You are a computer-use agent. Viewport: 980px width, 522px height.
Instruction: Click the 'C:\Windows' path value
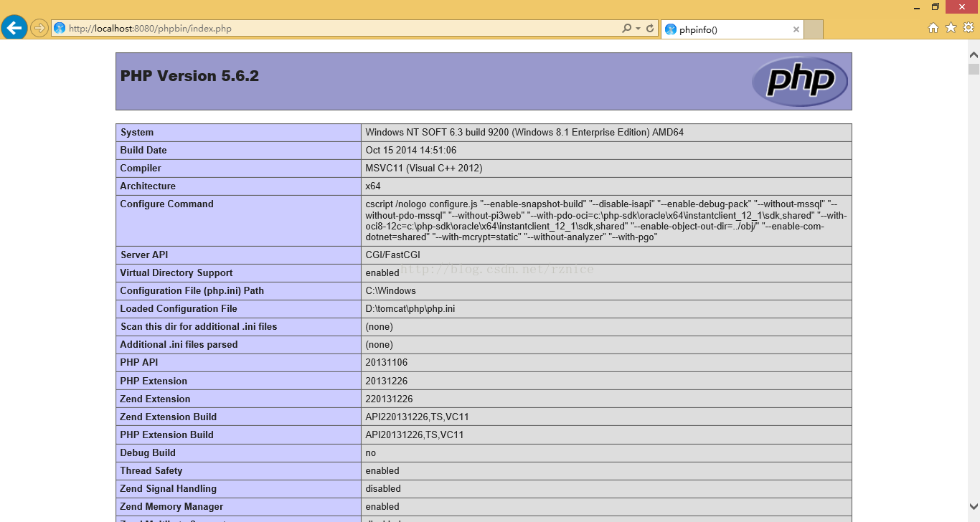[391, 291]
